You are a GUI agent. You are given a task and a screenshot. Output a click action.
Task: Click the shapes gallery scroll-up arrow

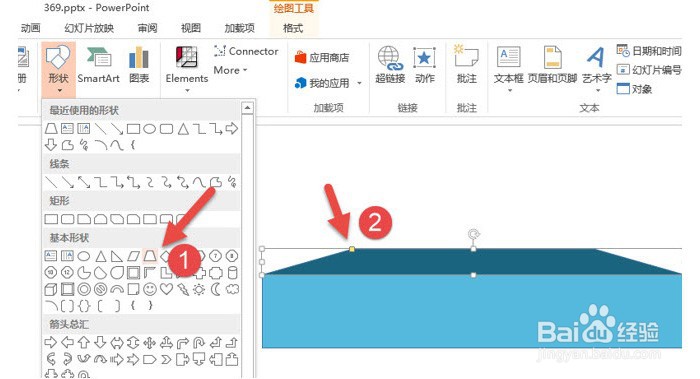(x=247, y=108)
